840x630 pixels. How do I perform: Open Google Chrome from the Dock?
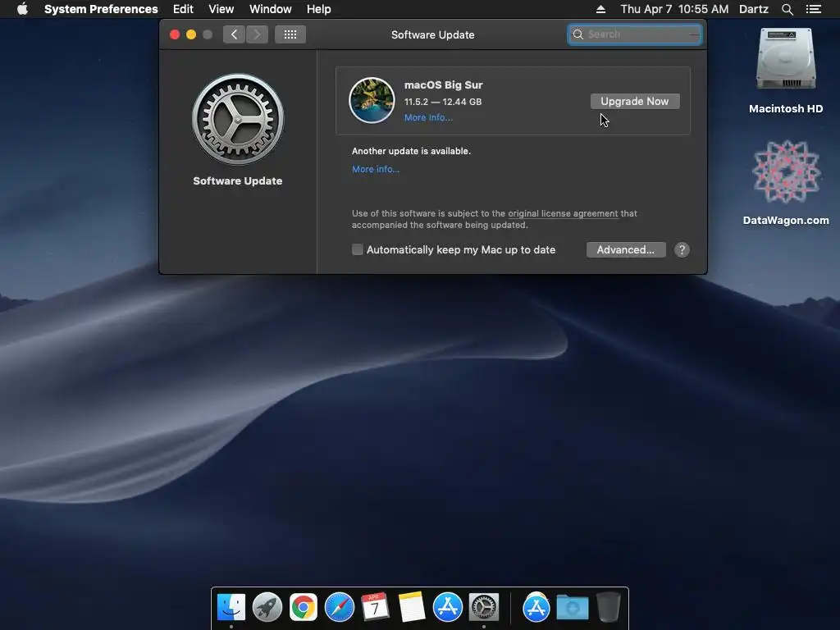click(x=304, y=607)
